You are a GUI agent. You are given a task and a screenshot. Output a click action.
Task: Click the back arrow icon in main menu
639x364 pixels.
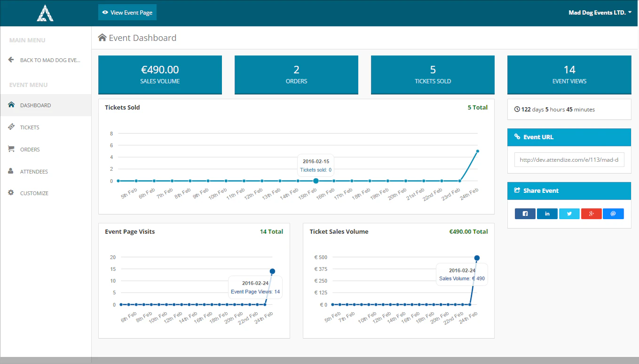[11, 60]
